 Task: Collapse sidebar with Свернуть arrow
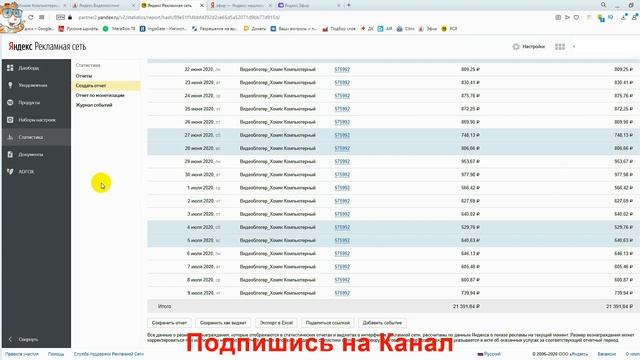click(24, 339)
